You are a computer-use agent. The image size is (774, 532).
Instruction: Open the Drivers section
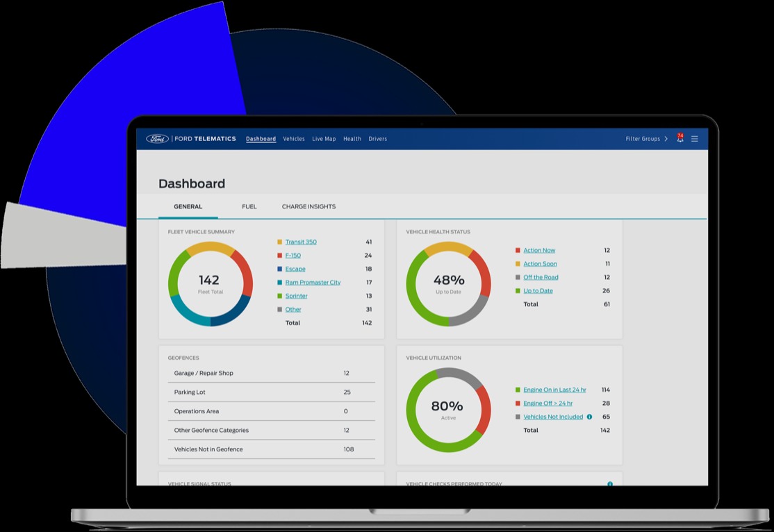coord(378,139)
